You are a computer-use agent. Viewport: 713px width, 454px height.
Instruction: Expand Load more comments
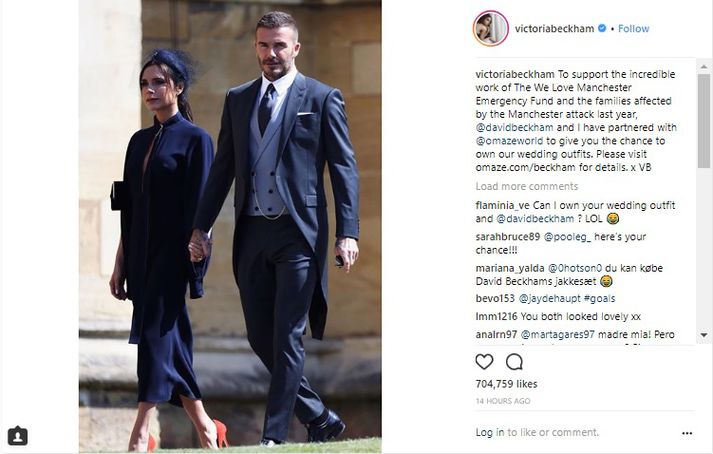[x=527, y=186]
